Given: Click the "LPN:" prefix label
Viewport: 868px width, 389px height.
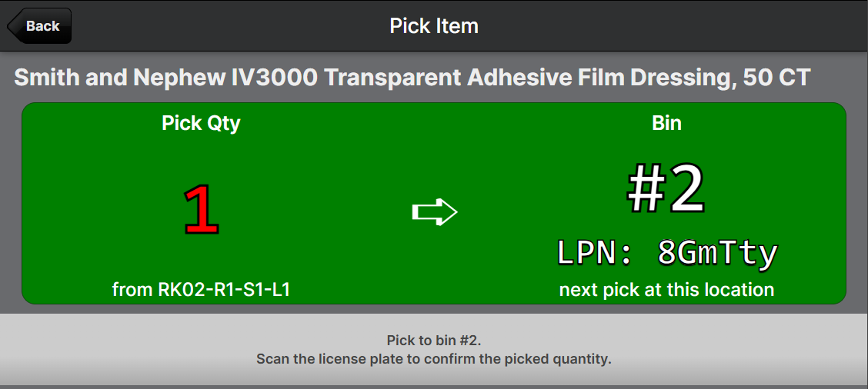Looking at the screenshot, I should tap(595, 253).
